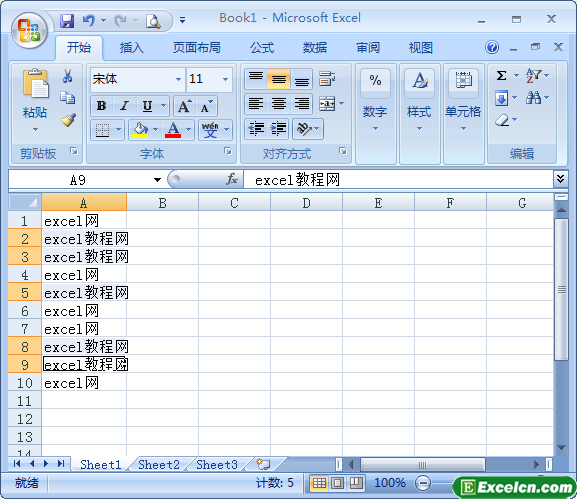Toggle Italic formatting
Screen dimensions: 577x499
tap(124, 106)
